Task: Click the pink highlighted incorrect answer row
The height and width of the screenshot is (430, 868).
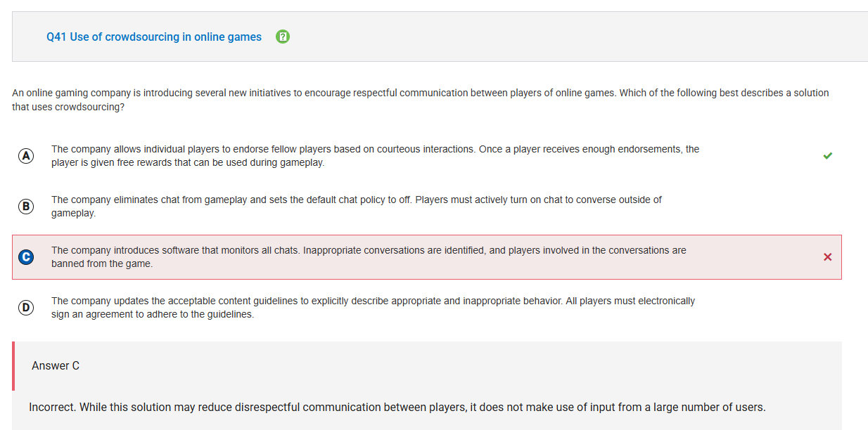Action: coord(427,257)
